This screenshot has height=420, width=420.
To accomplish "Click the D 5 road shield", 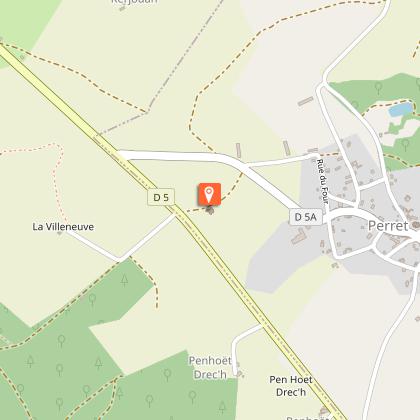I will coord(161,197).
